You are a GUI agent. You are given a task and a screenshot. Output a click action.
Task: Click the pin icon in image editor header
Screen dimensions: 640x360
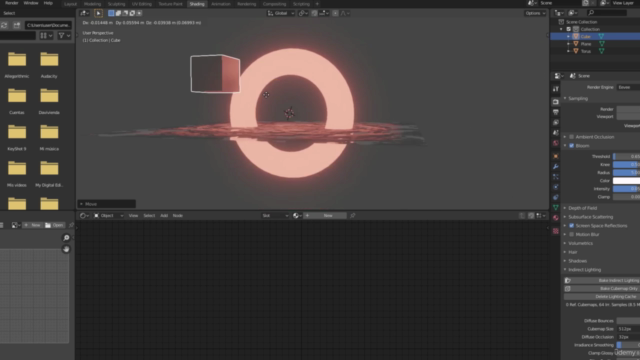coord(71,225)
